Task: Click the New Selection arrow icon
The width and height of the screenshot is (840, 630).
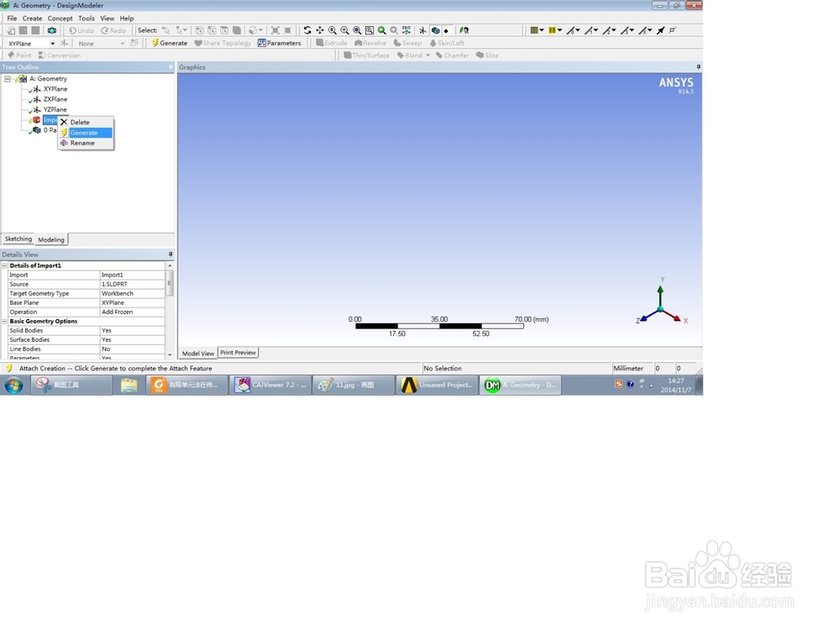Action: (166, 30)
